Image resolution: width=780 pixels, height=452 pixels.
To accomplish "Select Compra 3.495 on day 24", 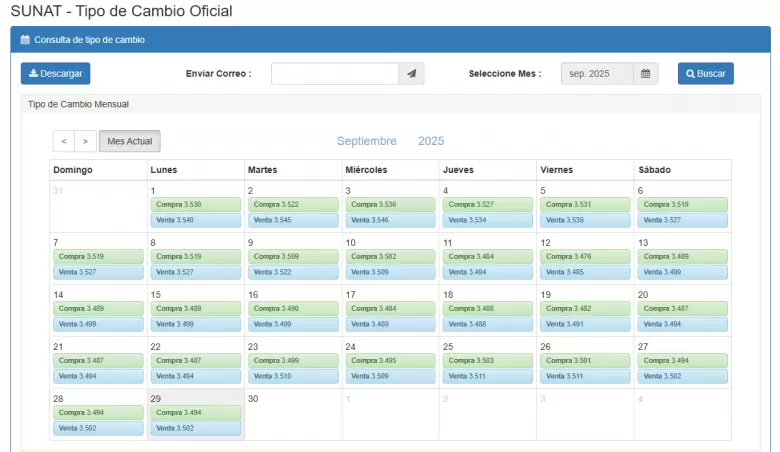I will pyautogui.click(x=390, y=361).
